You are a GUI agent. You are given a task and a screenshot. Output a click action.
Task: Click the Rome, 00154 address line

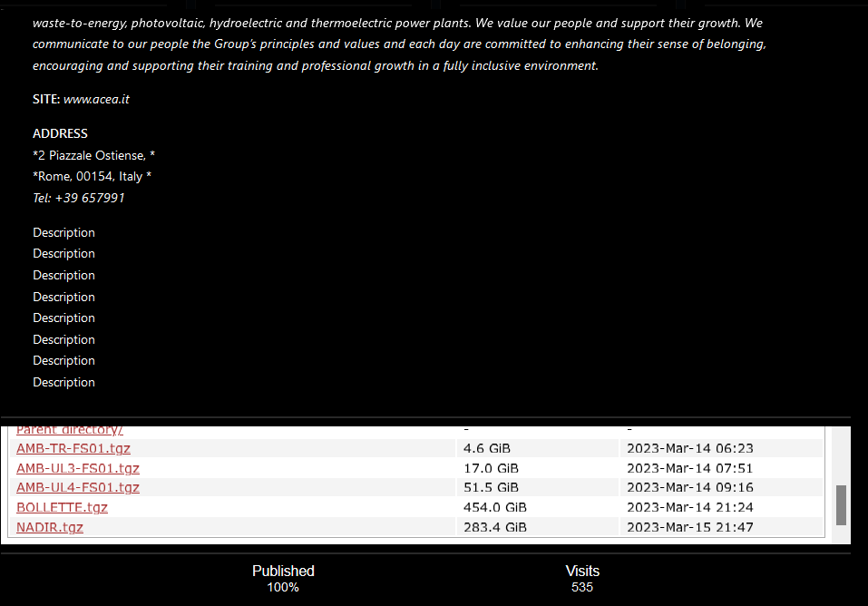pyautogui.click(x=92, y=176)
